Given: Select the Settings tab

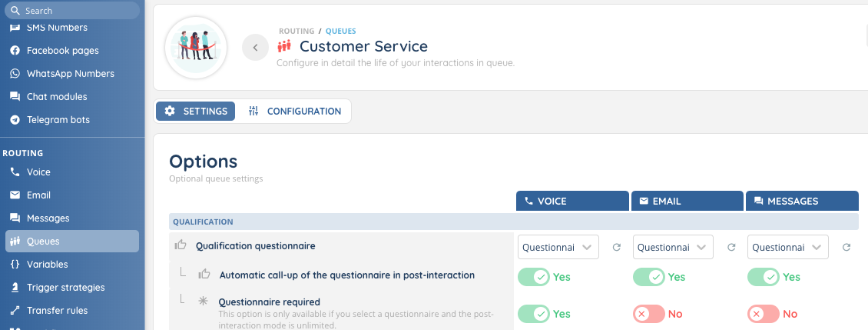Looking at the screenshot, I should coord(196,112).
